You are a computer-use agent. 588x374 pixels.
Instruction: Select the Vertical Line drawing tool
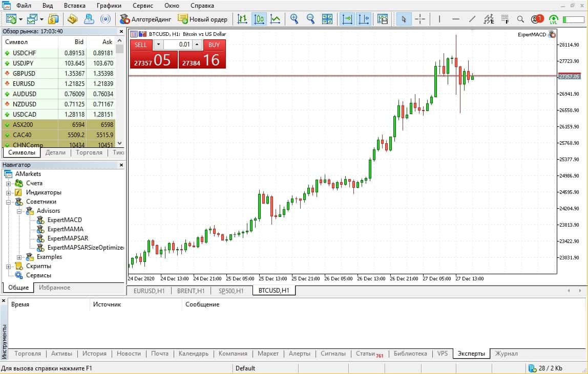[439, 19]
